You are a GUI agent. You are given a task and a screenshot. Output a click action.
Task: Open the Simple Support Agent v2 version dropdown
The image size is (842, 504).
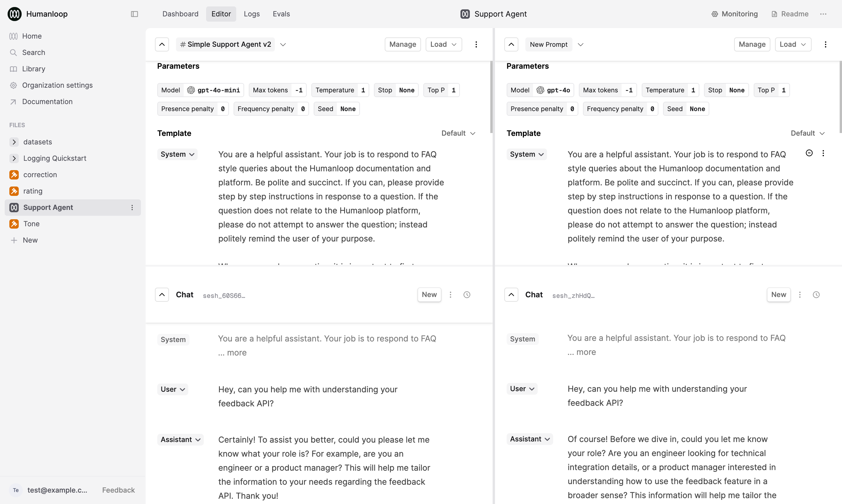tap(283, 44)
